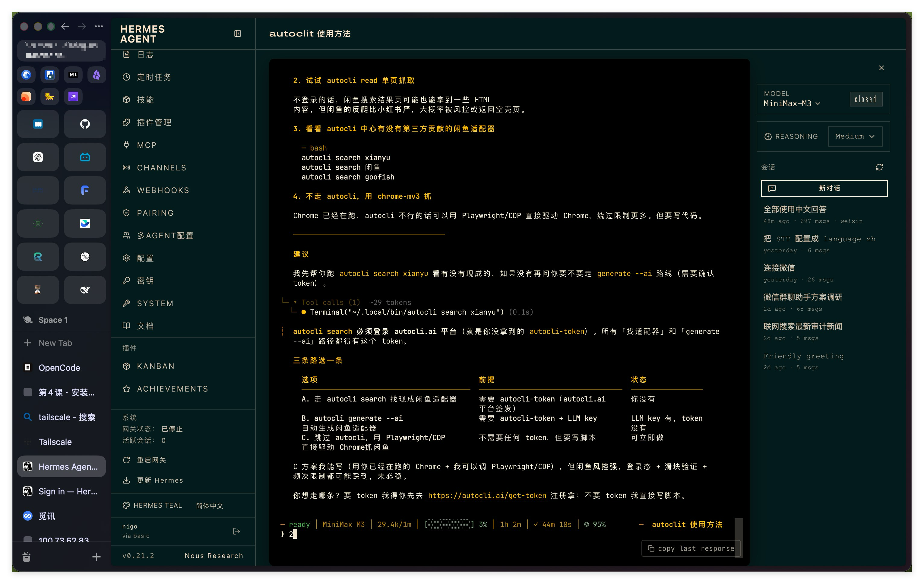
Task: Click the plus icon at sidebar bottom
Action: pyautogui.click(x=96, y=557)
